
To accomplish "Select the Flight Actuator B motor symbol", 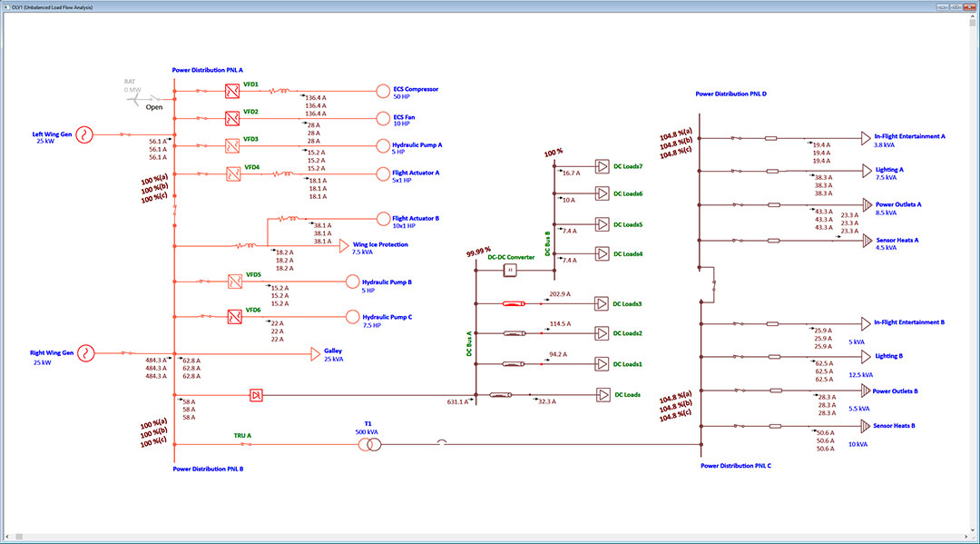I will 382,218.
